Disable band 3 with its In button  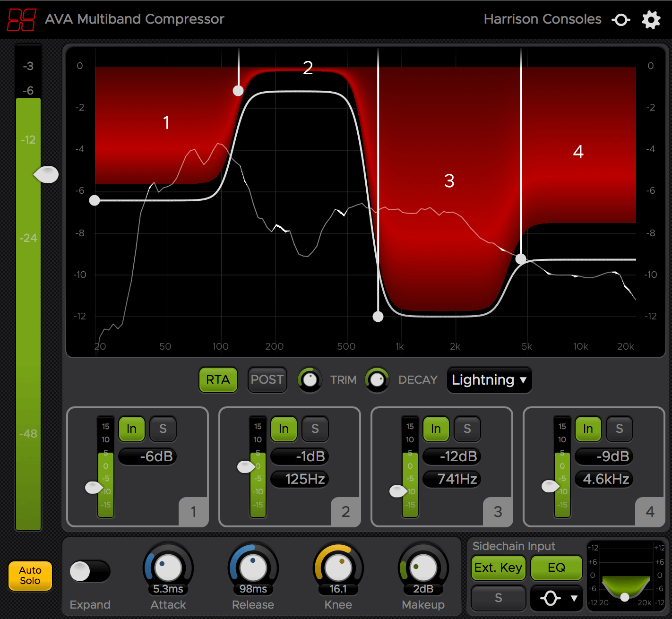tap(436, 429)
